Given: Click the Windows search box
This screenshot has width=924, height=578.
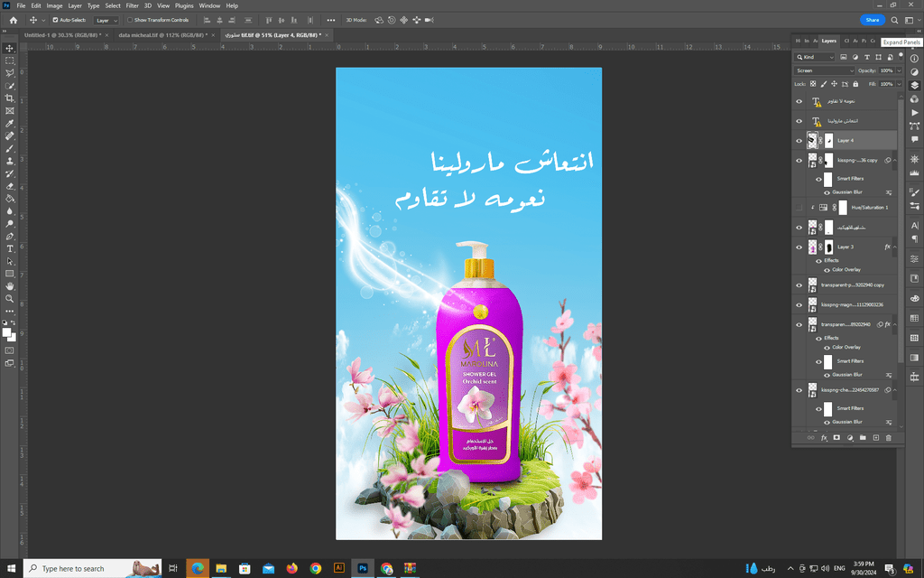Looking at the screenshot, I should (93, 569).
